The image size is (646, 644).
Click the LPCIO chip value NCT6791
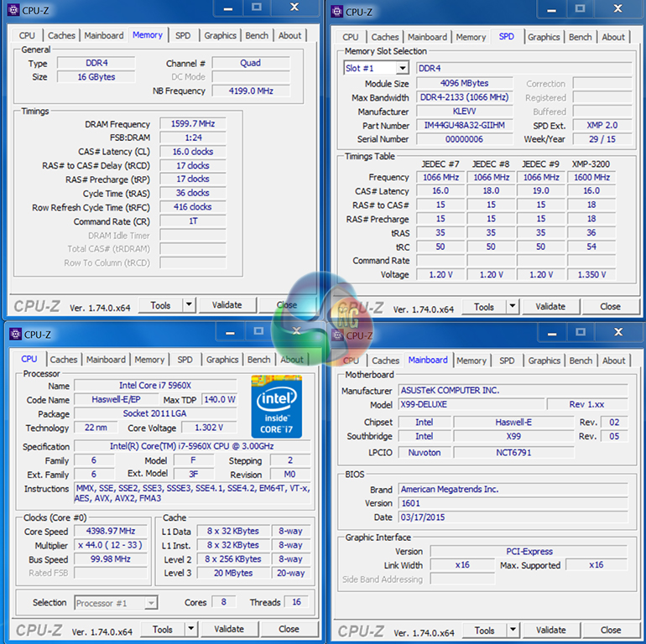click(513, 453)
